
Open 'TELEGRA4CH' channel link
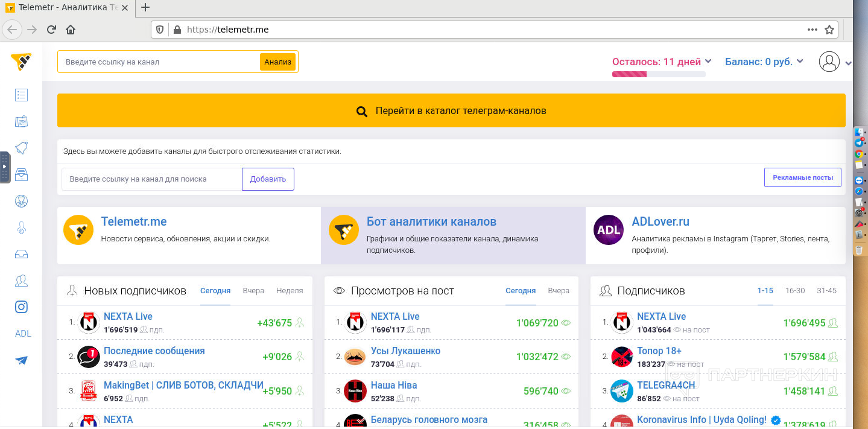[x=666, y=385]
